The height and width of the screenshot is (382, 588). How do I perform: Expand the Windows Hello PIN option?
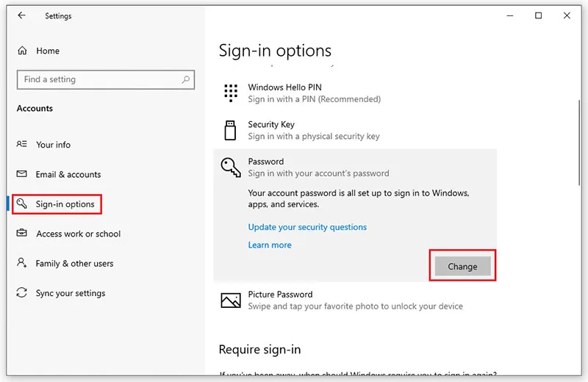(355, 93)
